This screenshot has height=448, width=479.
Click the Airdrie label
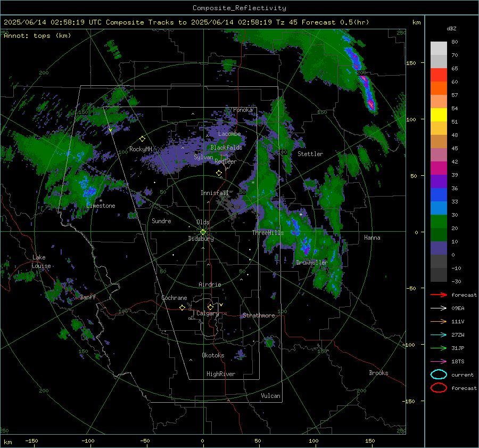[x=210, y=284]
